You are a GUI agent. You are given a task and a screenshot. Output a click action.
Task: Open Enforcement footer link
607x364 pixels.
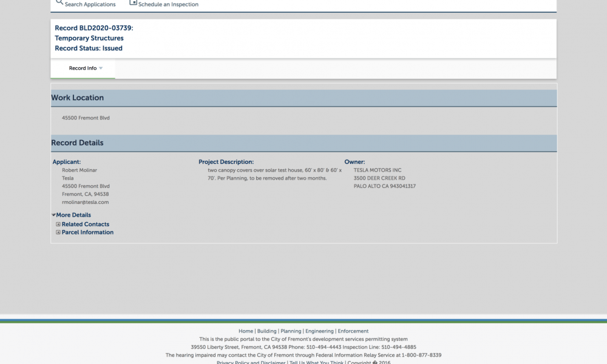click(353, 331)
